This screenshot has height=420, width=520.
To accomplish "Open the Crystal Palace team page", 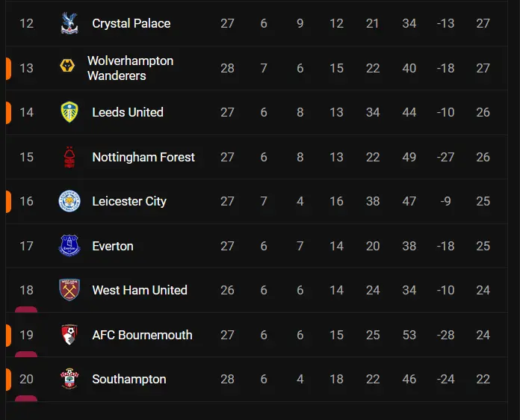I will point(131,23).
